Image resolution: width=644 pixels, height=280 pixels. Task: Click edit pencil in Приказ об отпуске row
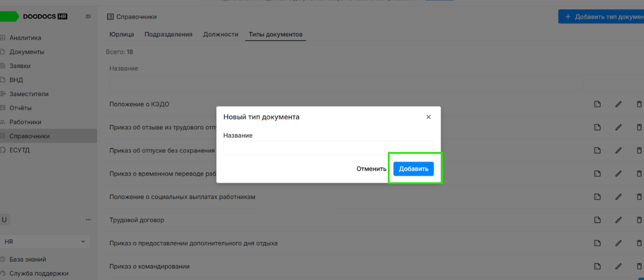(x=618, y=150)
